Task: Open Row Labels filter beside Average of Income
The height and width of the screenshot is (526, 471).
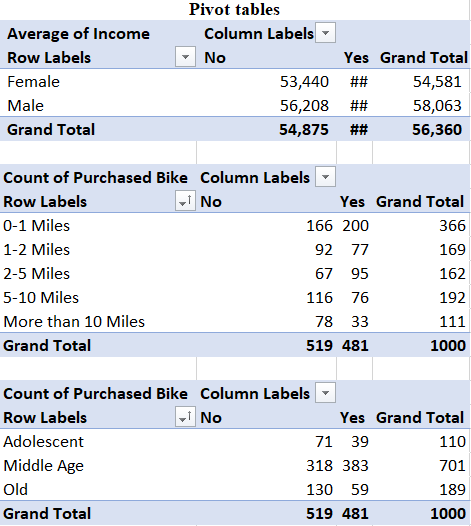Action: pos(185,57)
